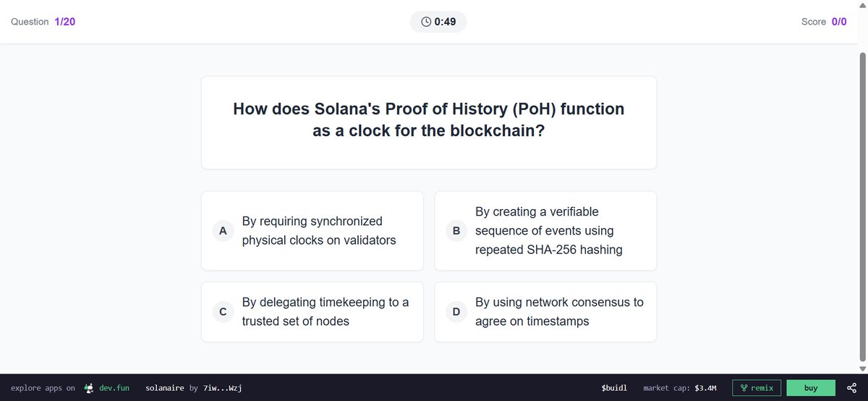Choose answer about synchronized physical clocks

(x=312, y=231)
